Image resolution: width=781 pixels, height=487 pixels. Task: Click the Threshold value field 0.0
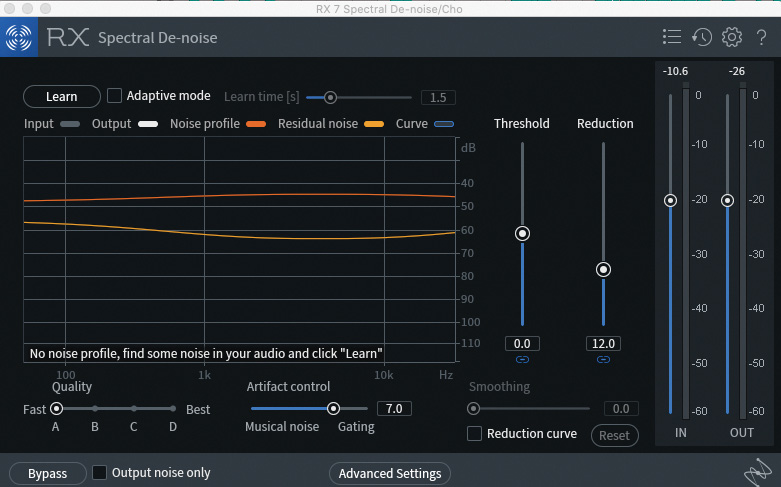522,344
